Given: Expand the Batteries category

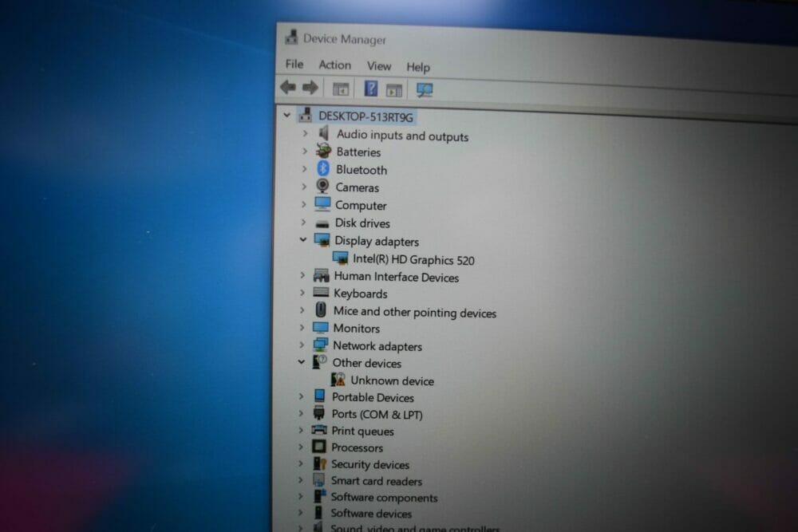Looking at the screenshot, I should pos(304,151).
